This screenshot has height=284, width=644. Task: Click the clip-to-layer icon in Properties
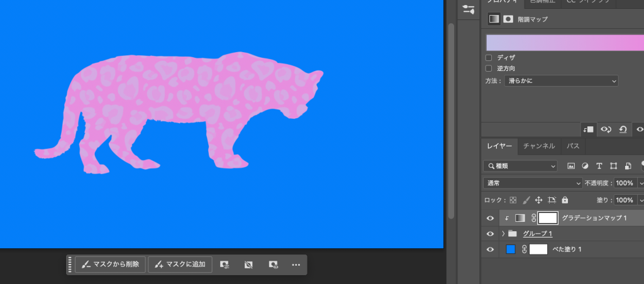coord(589,129)
